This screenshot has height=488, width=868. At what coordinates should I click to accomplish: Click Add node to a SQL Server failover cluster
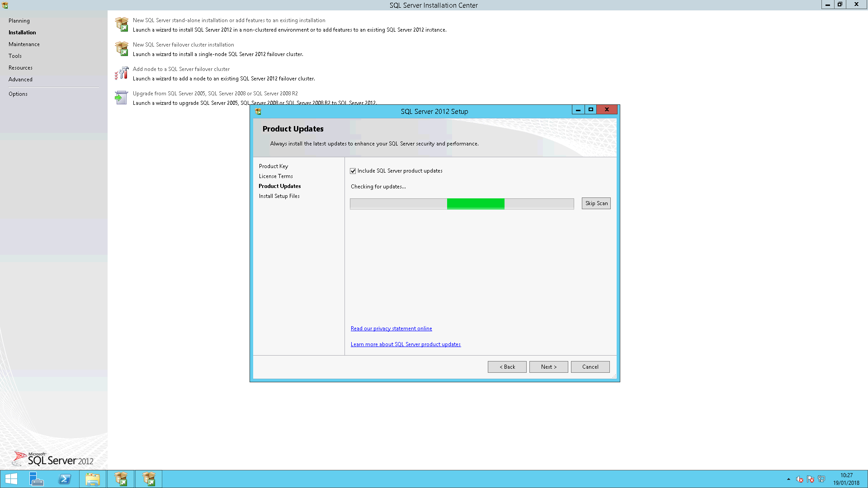coord(181,69)
